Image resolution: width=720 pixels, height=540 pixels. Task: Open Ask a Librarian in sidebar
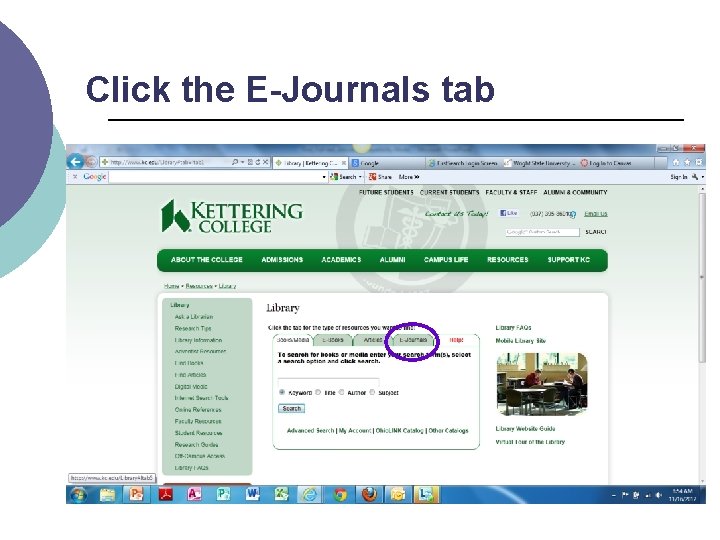[x=194, y=317]
